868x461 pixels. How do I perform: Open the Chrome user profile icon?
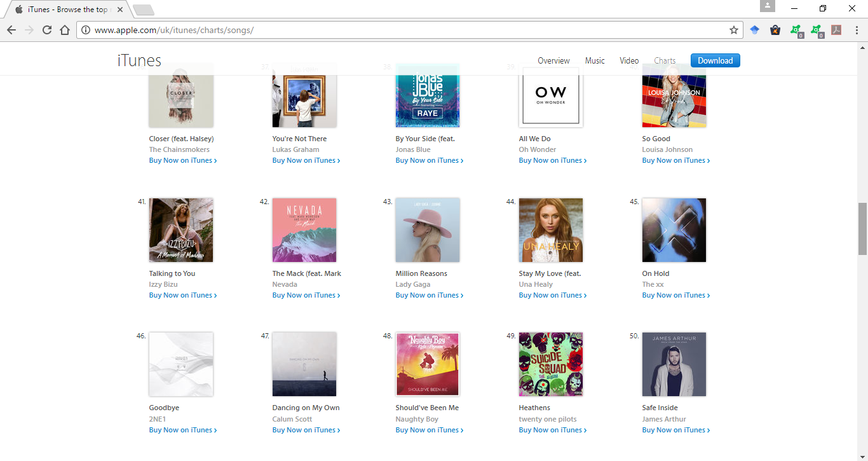pos(768,6)
